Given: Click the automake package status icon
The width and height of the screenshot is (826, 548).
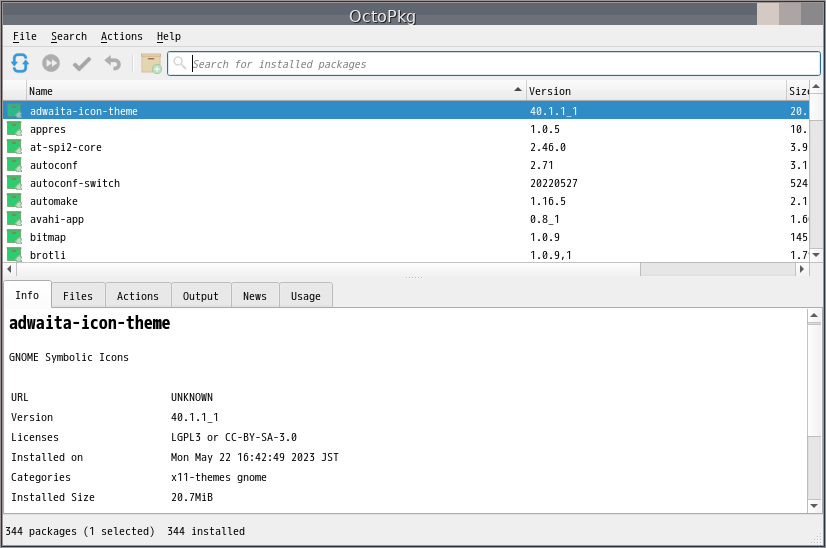Looking at the screenshot, I should pyautogui.click(x=15, y=200).
